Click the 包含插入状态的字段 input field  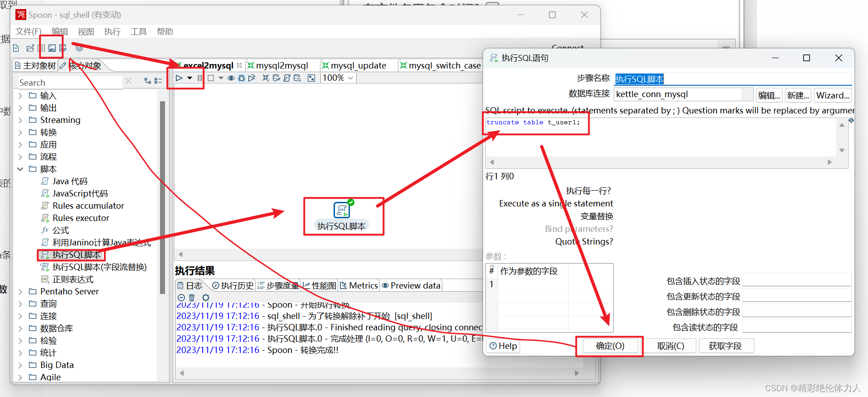click(x=797, y=280)
